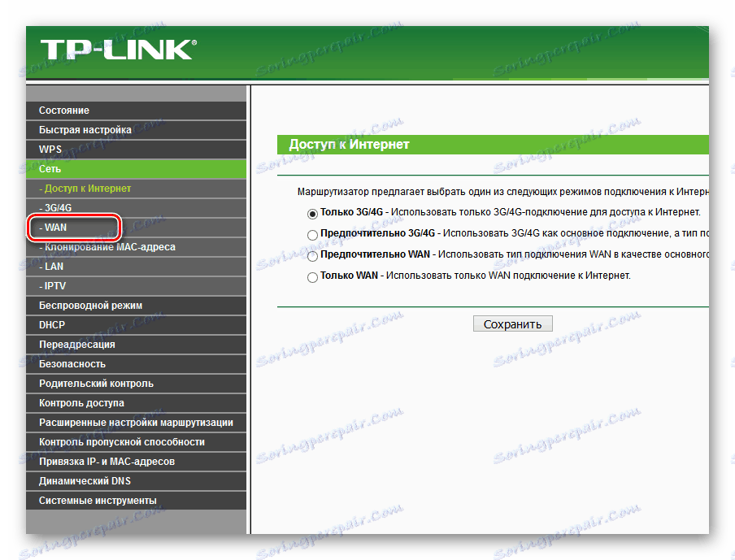The image size is (735, 560).
Task: Click the Сохранить (Save) button
Action: [512, 323]
